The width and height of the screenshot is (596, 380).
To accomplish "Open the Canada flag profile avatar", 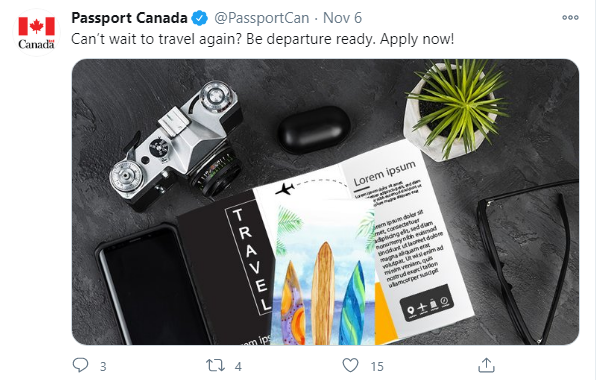I will (x=36, y=33).
